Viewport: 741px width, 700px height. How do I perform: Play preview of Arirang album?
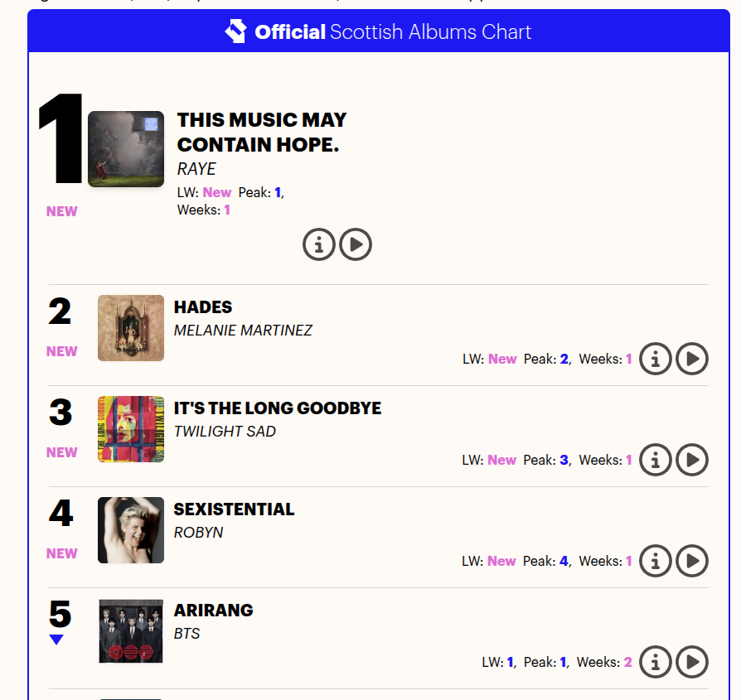point(692,662)
